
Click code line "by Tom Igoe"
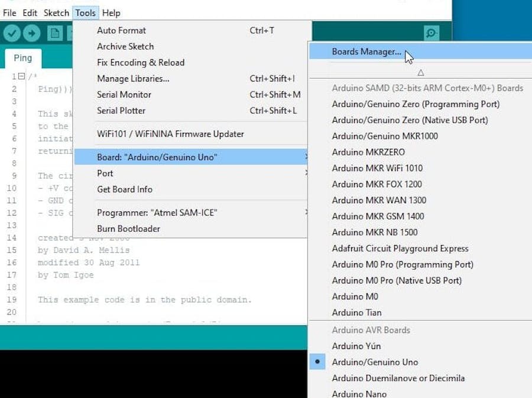tap(66, 275)
